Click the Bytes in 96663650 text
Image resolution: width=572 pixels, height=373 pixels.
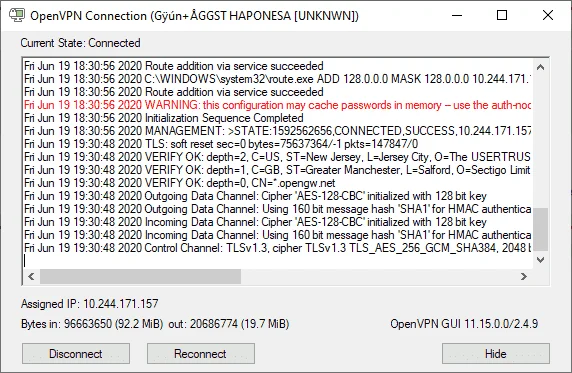(92, 324)
